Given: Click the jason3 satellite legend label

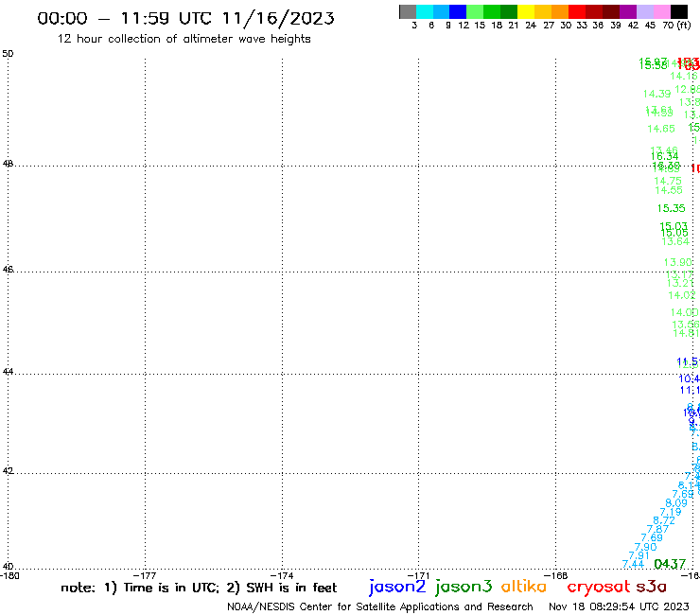Looking at the screenshot, I should pyautogui.click(x=464, y=587).
